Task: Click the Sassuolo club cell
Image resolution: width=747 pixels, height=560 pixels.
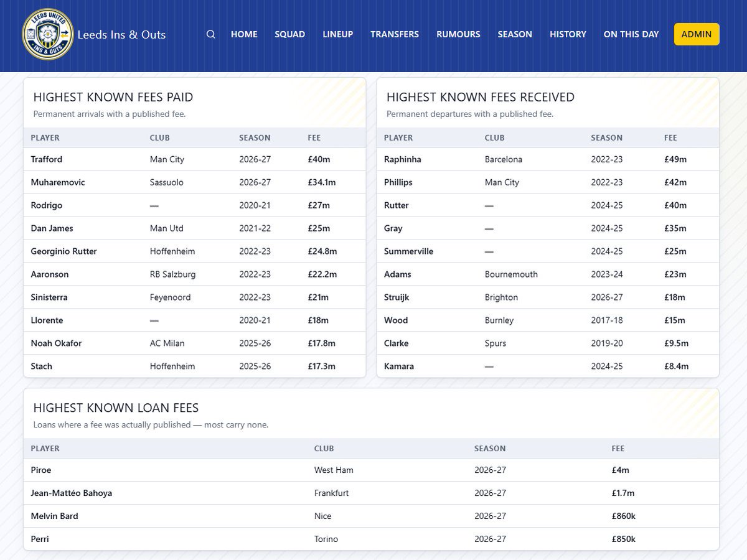Action: coord(168,182)
